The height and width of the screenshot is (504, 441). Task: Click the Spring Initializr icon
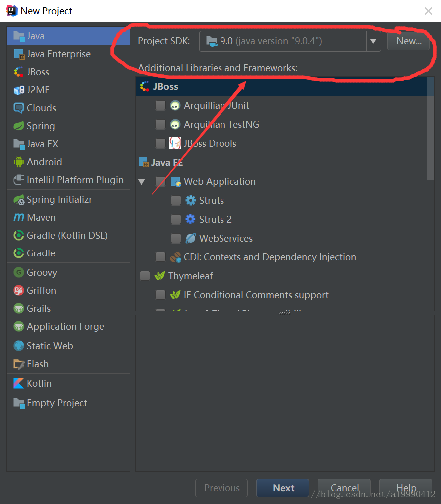19,199
